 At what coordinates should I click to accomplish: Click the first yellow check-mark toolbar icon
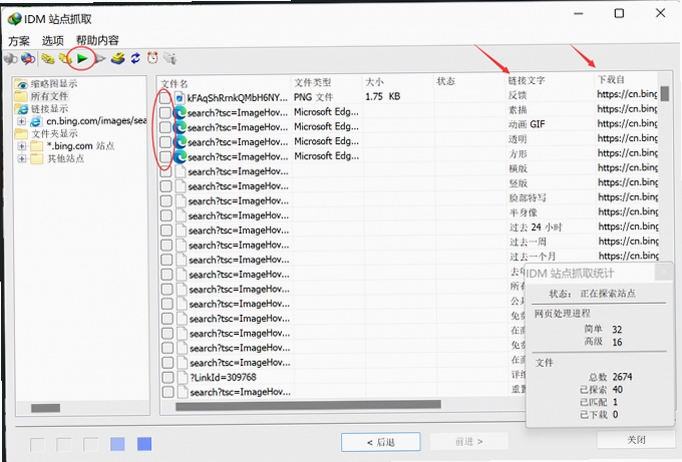[x=48, y=58]
